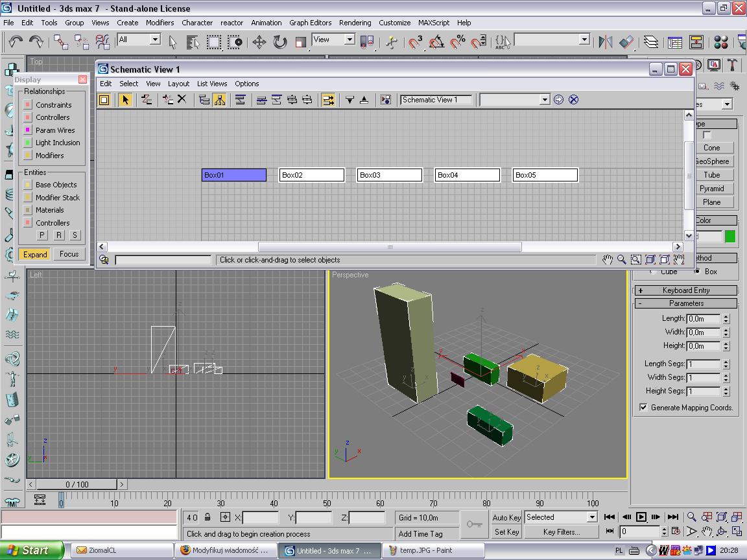Toggle the 3D Snaps magnet icon
The height and width of the screenshot is (560, 747).
coord(415,42)
